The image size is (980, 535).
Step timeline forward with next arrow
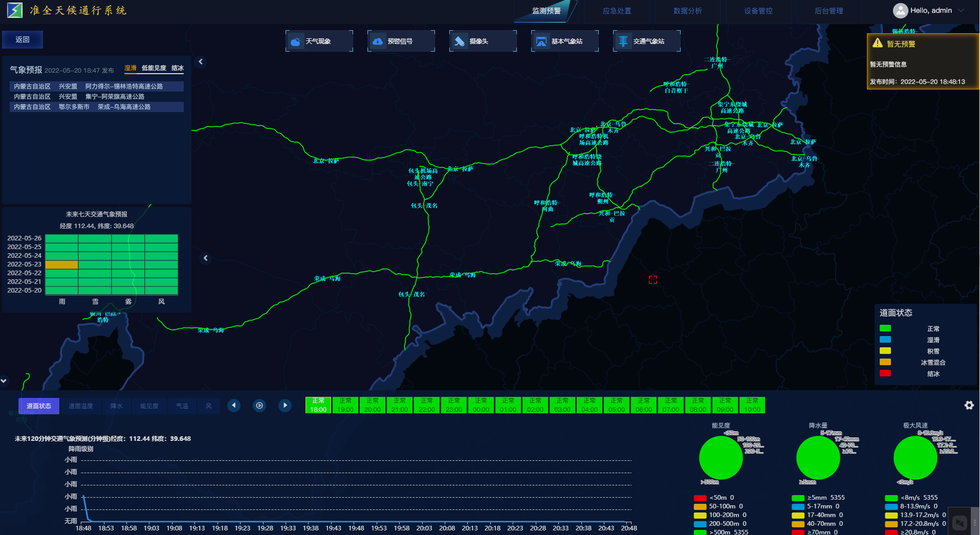tap(285, 406)
